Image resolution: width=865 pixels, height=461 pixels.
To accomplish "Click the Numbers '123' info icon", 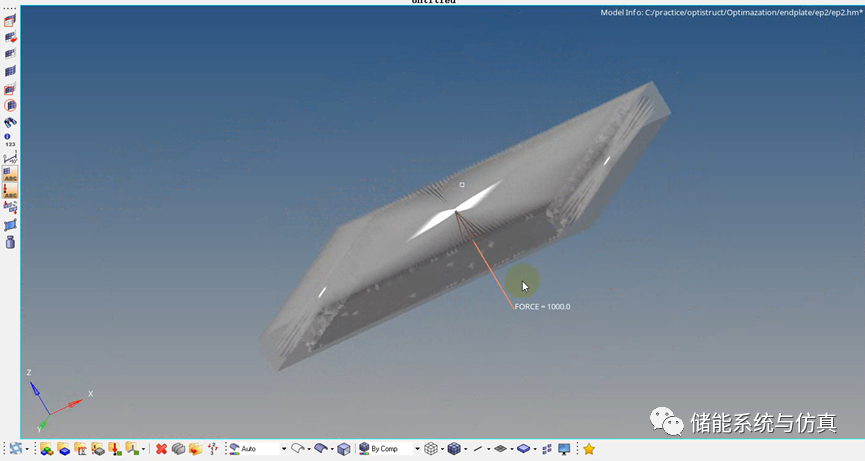I will pos(10,140).
